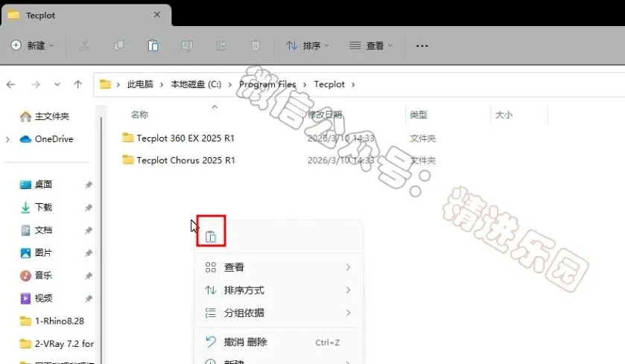Image resolution: width=625 pixels, height=364 pixels.
Task: Sort by the Size (大小) column header
Action: point(504,115)
